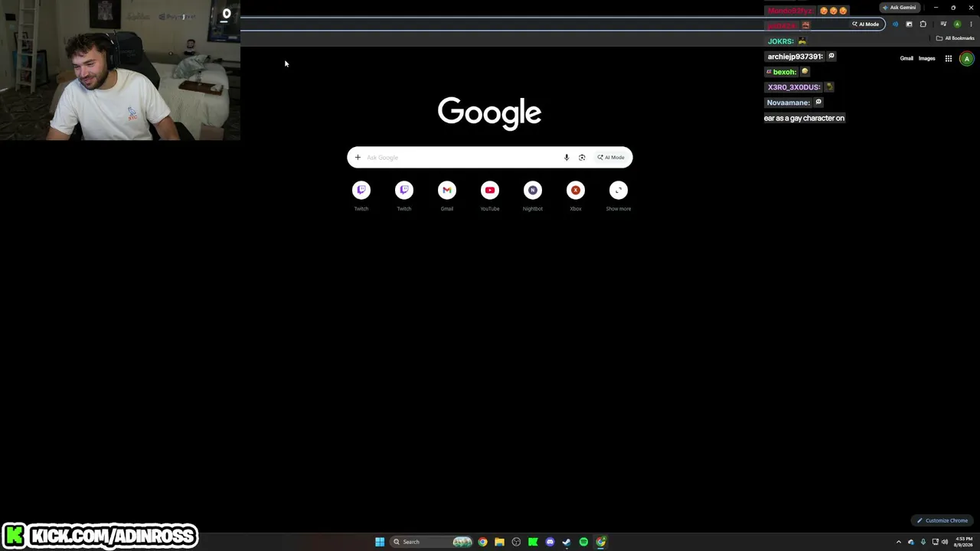Open the Google account avatar on the page

pyautogui.click(x=967, y=59)
